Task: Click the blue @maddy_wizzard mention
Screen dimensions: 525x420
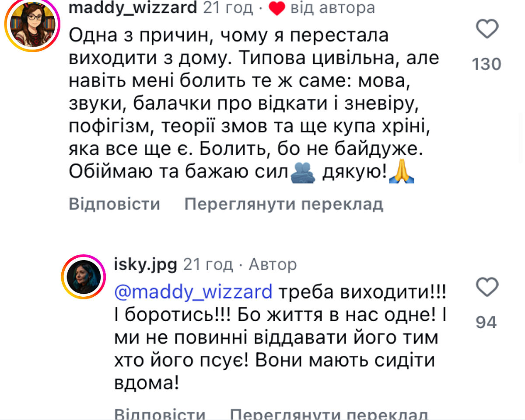Action: pos(193,292)
